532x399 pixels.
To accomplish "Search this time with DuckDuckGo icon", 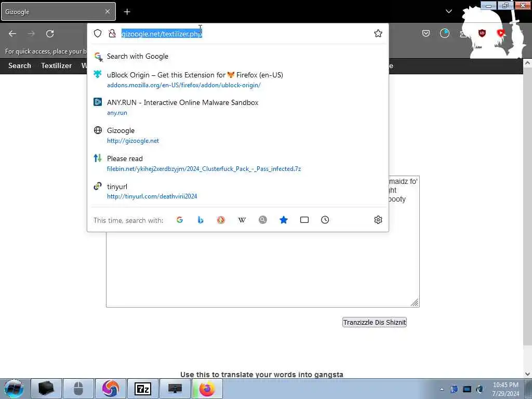I will (x=221, y=220).
